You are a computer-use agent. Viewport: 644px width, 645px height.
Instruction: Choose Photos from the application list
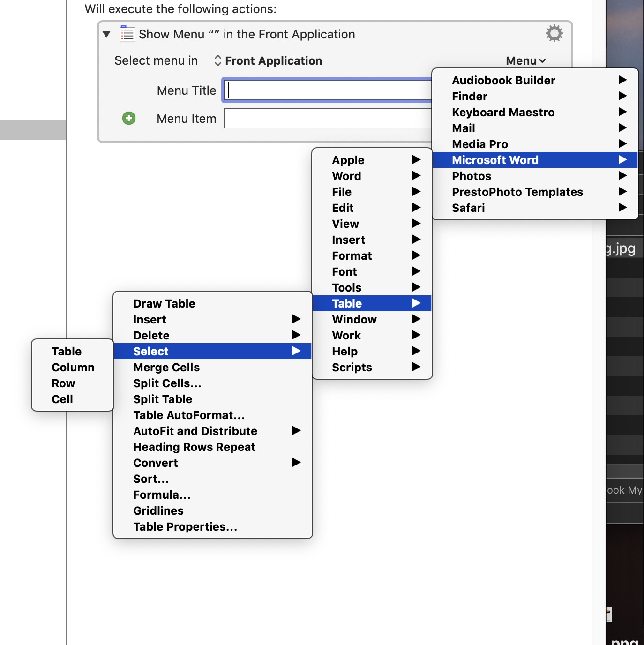(x=535, y=176)
